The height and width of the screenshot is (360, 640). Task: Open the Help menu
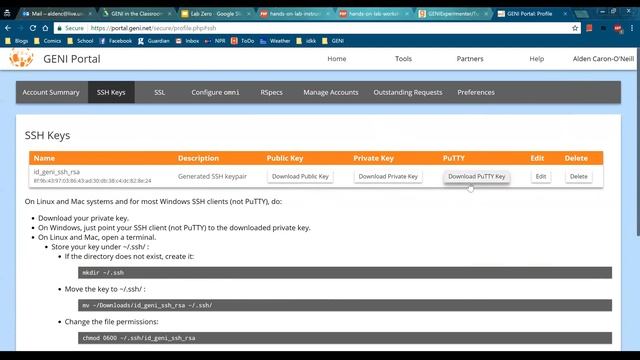[x=537, y=59]
